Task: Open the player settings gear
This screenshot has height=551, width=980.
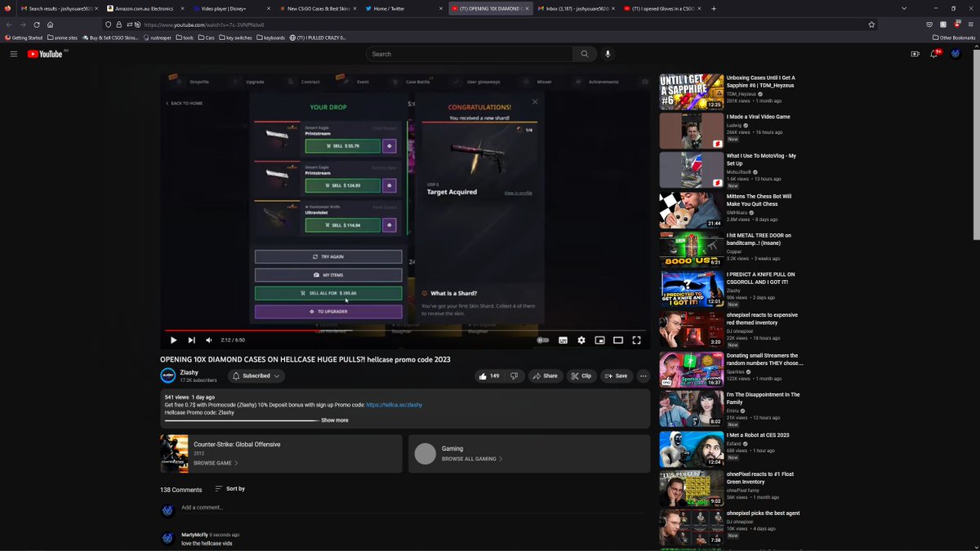Action: point(581,340)
